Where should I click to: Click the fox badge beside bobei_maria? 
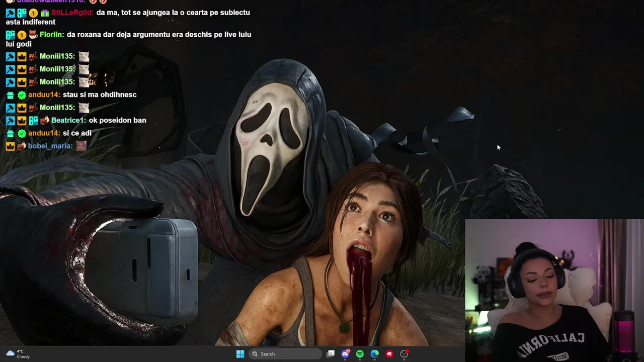click(x=22, y=146)
